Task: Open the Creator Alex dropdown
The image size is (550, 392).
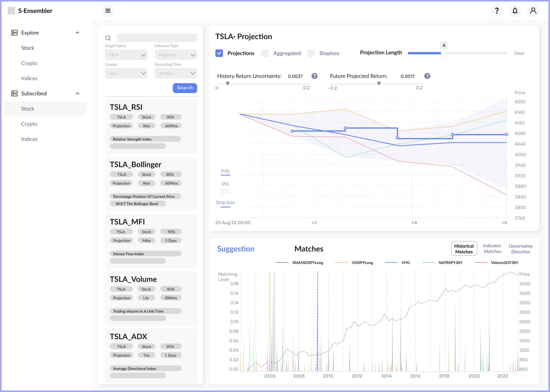Action: [126, 73]
